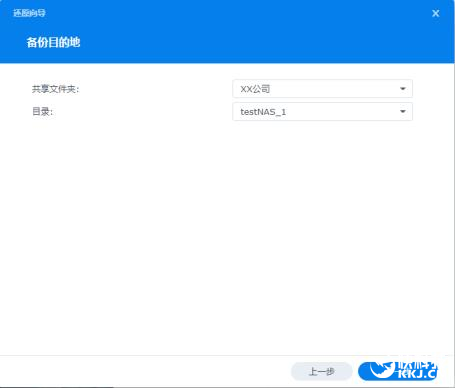This screenshot has width=455, height=388.
Task: Open the 共享文件夹 dropdown showing XX公司
Action: click(322, 89)
